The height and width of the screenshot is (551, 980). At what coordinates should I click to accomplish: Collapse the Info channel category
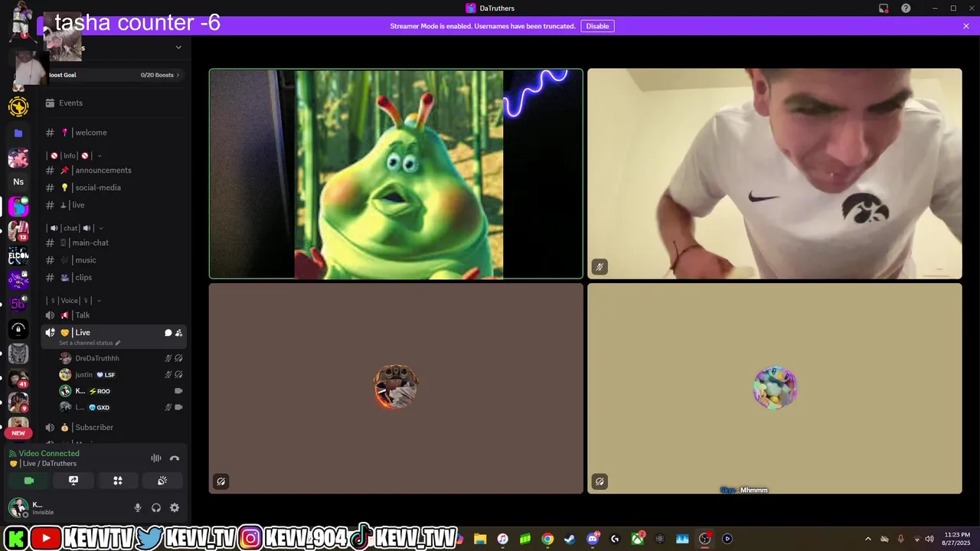75,155
